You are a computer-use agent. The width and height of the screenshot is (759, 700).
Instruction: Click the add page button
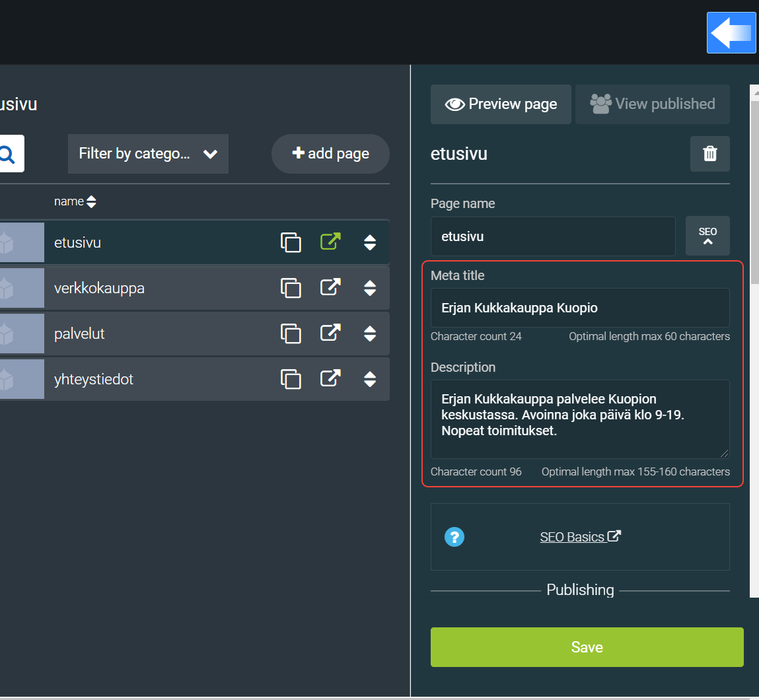coord(330,154)
